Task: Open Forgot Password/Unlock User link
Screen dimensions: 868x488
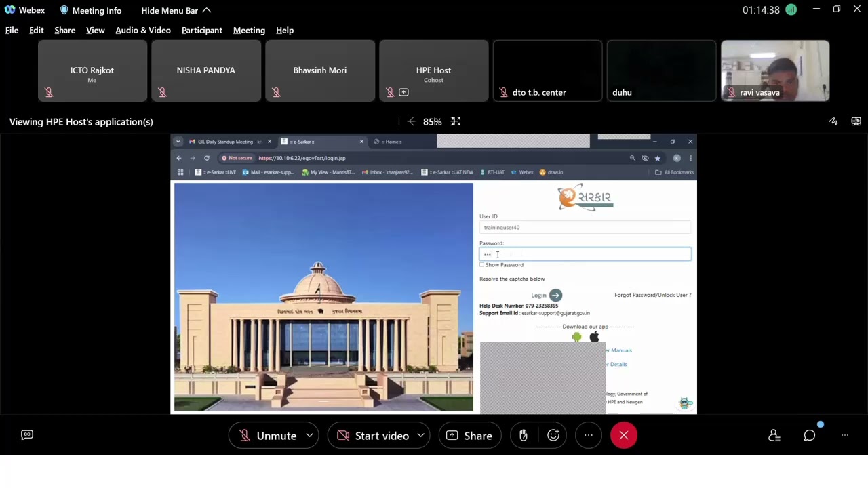Action: (652, 295)
